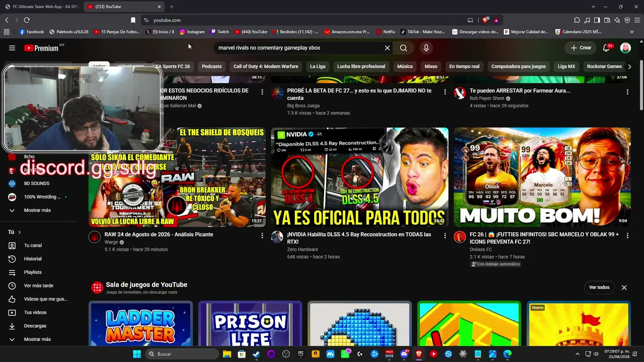Open the Twitch bookmark
The image size is (644, 362).
(x=219, y=32)
